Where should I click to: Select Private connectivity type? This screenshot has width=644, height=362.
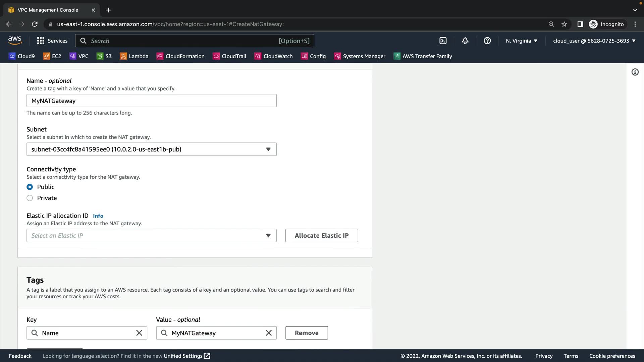[30, 198]
